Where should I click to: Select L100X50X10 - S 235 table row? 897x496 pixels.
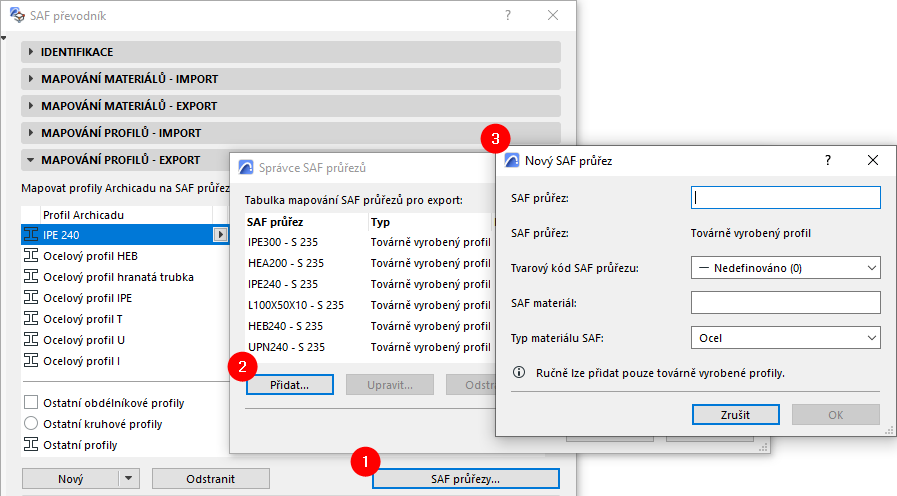pyautogui.click(x=370, y=305)
